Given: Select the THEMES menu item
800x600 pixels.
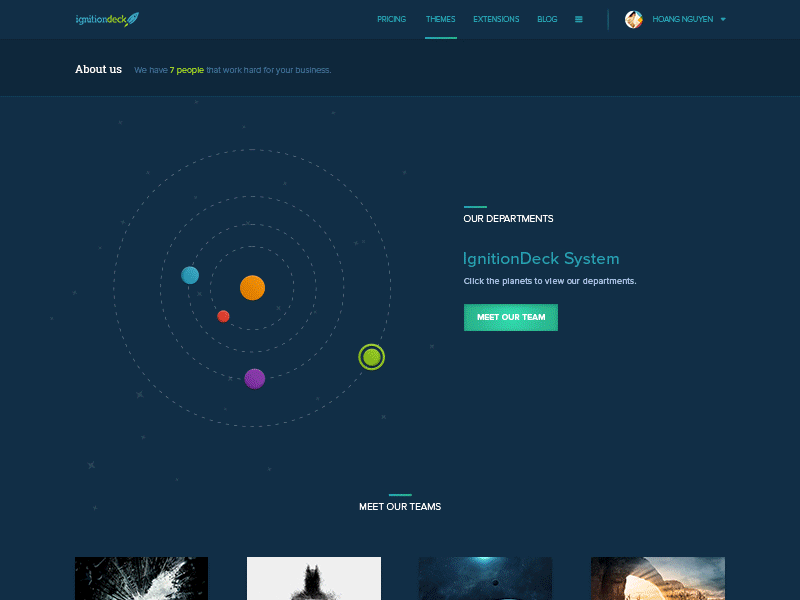Looking at the screenshot, I should point(440,18).
